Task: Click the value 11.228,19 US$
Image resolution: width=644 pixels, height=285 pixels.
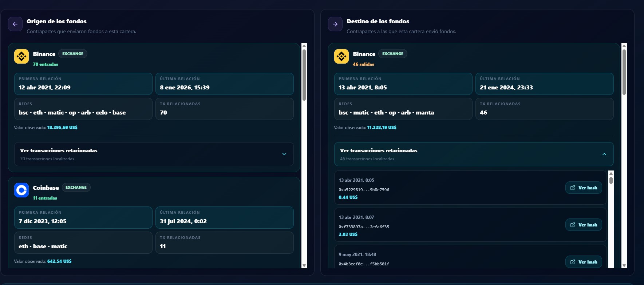Action: (382, 128)
